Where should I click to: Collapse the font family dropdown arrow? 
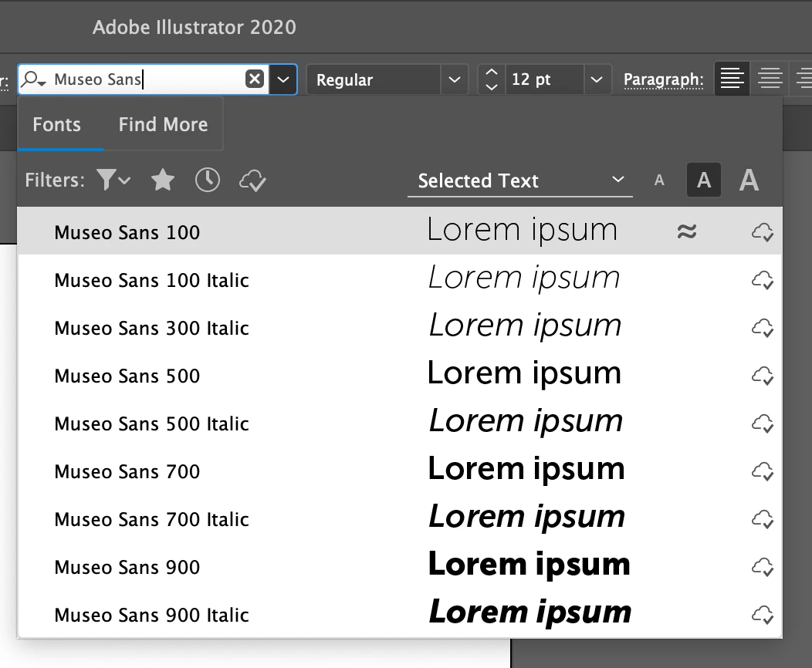pos(283,79)
